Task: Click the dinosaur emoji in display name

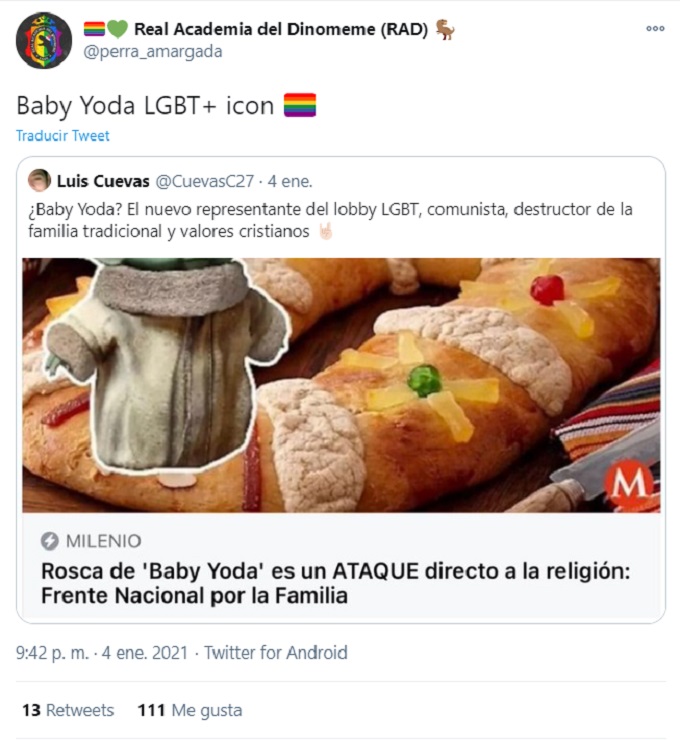Action: (445, 29)
